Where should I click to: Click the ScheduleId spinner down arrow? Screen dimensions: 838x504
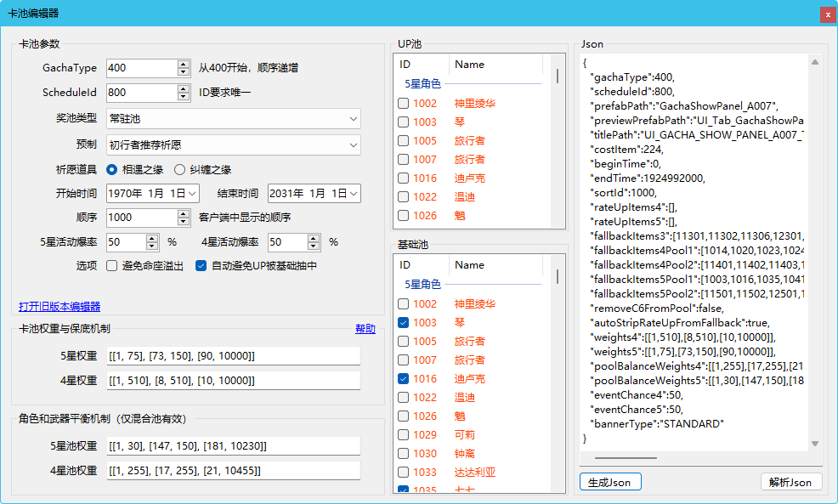point(184,96)
